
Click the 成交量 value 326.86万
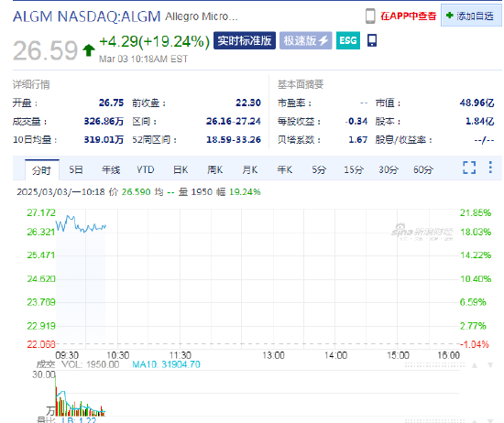click(x=104, y=122)
